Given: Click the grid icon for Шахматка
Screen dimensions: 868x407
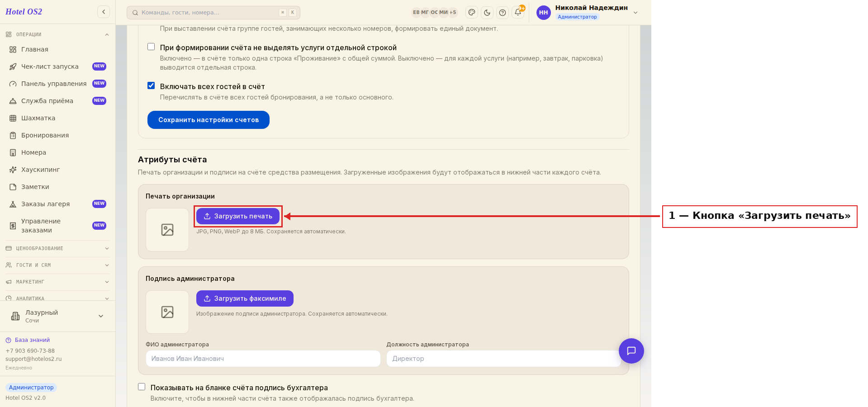Looking at the screenshot, I should click(13, 118).
